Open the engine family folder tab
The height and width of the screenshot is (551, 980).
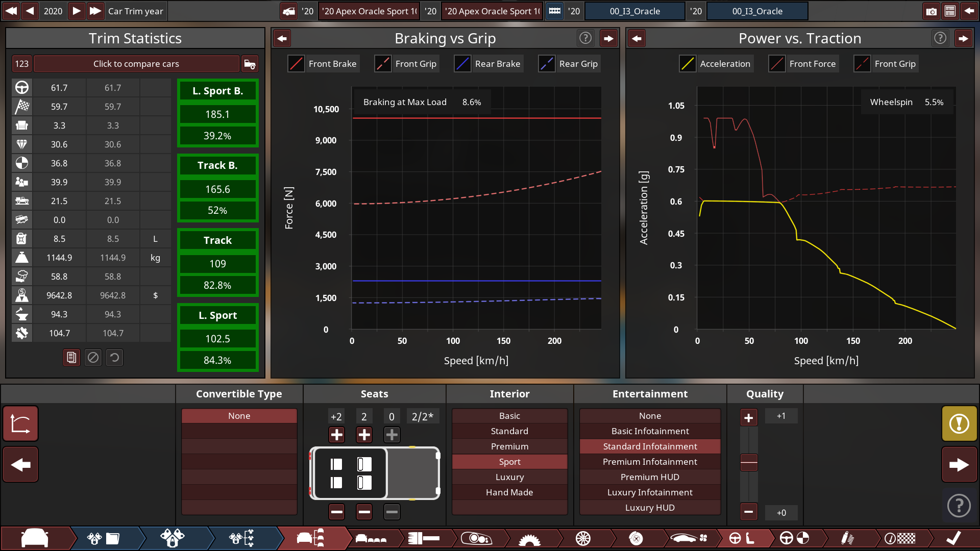coord(103,538)
